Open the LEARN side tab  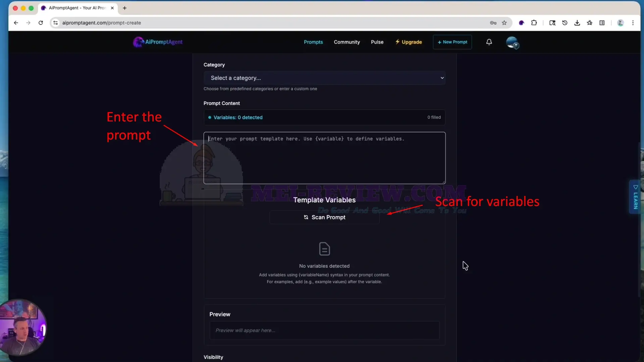(635, 197)
